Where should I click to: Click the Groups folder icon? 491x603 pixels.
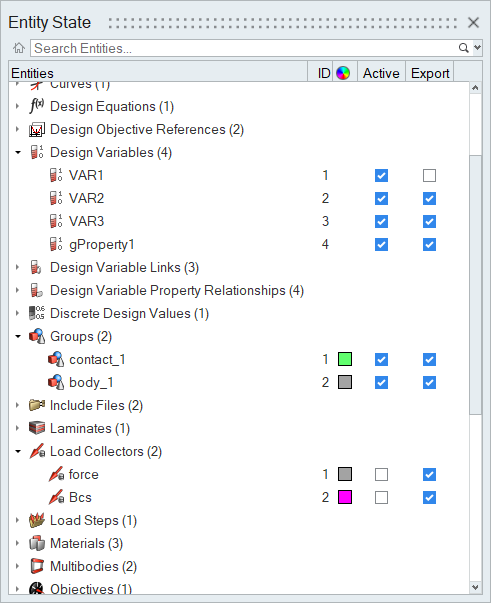[x=37, y=336]
